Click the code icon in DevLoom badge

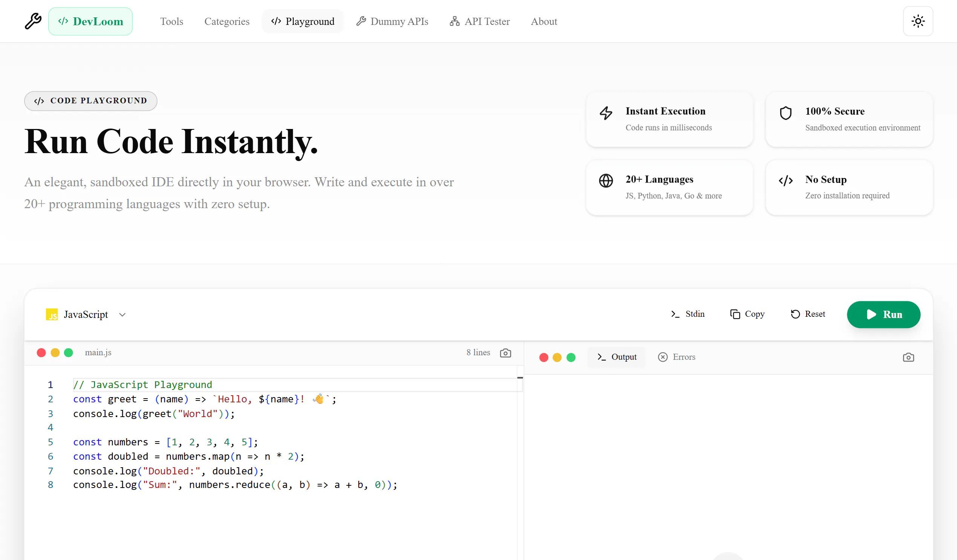pyautogui.click(x=63, y=21)
